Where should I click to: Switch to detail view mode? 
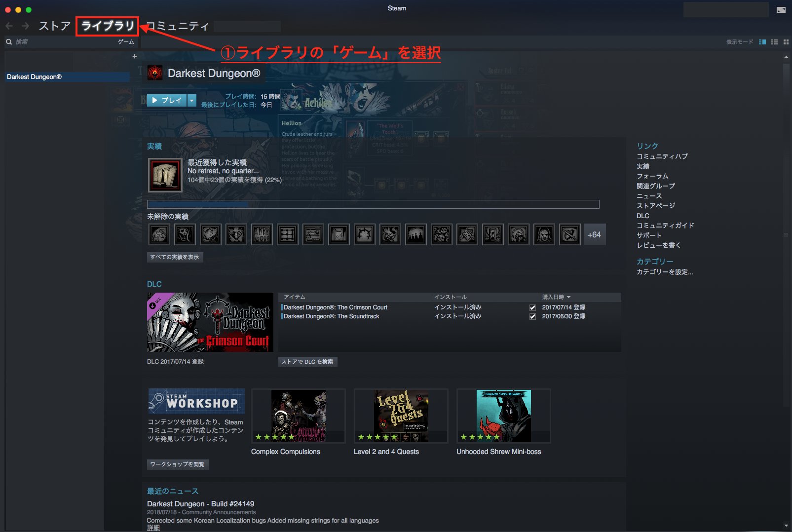pos(762,42)
